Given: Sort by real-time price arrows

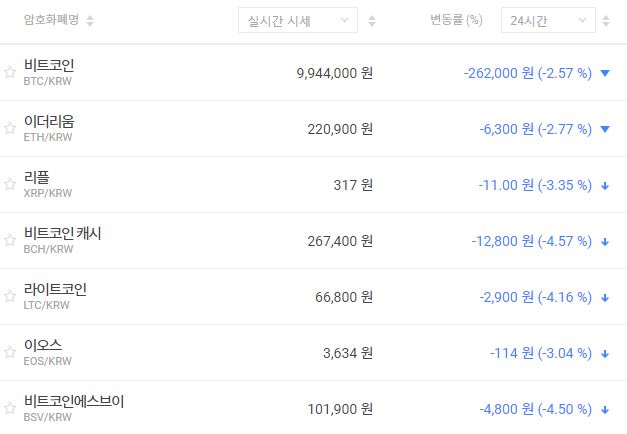Looking at the screenshot, I should pos(372,20).
